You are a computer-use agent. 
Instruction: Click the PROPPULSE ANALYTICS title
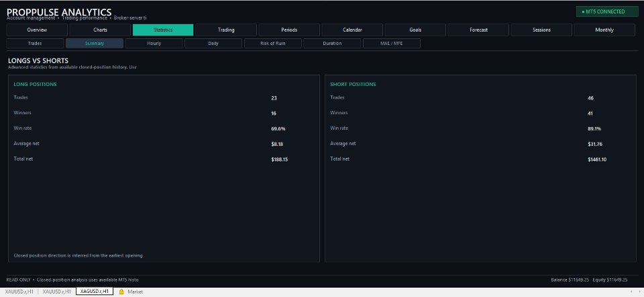[x=59, y=12]
